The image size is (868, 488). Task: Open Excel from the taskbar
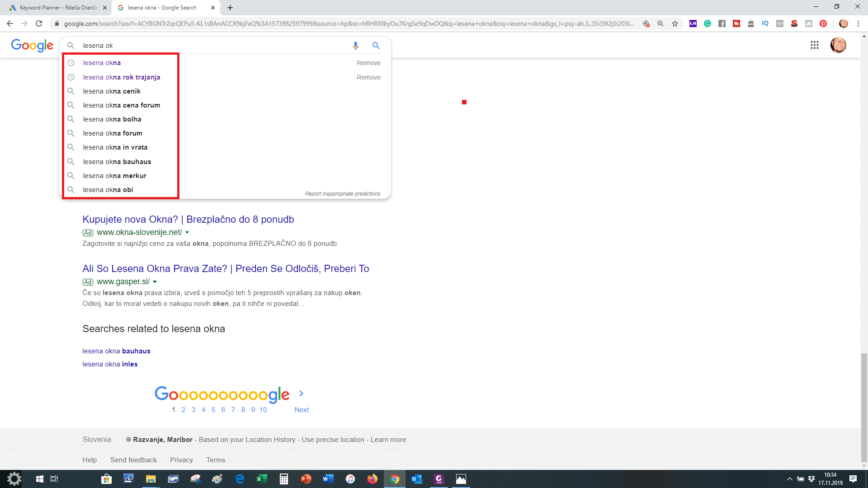point(262,479)
